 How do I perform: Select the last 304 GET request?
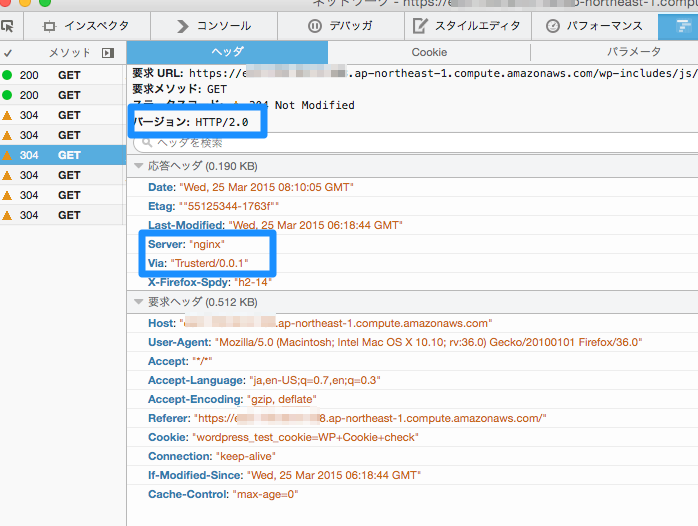pos(63,215)
